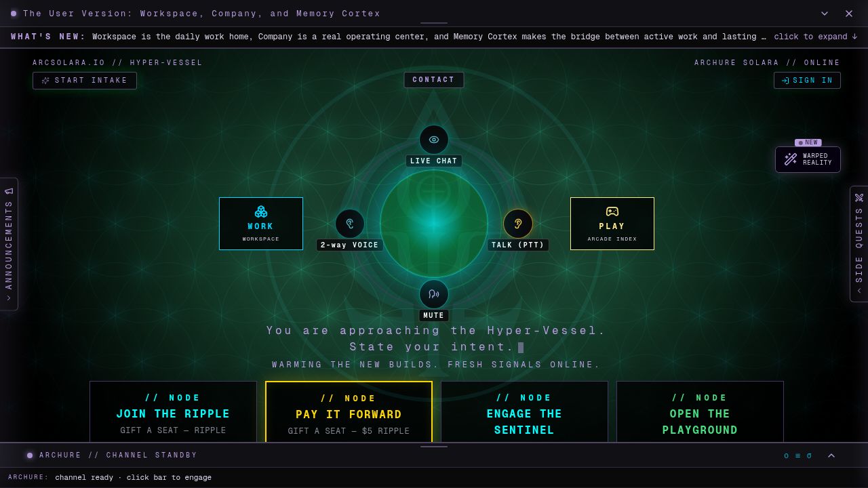The image size is (868, 488).
Task: Start 2-way Voice with the ear icon
Action: tap(350, 224)
